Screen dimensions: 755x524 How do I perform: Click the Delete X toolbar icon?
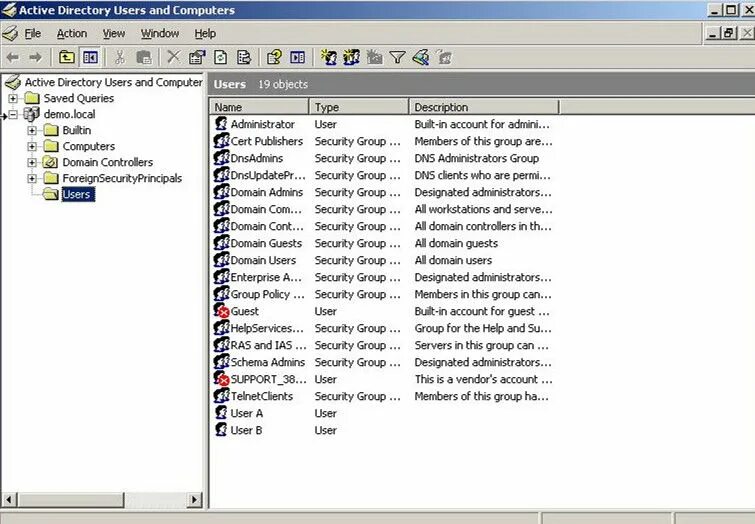173,58
